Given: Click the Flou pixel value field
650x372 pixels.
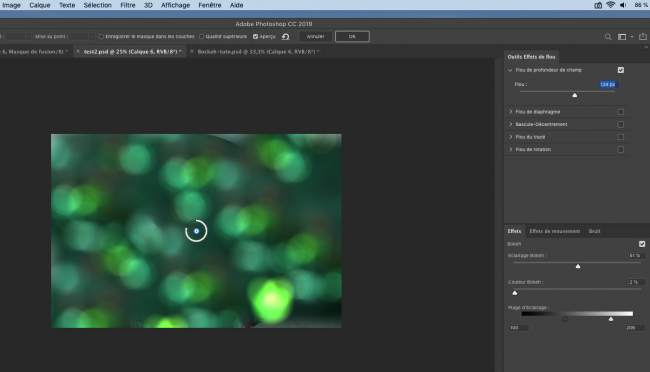Looking at the screenshot, I should click(x=609, y=84).
